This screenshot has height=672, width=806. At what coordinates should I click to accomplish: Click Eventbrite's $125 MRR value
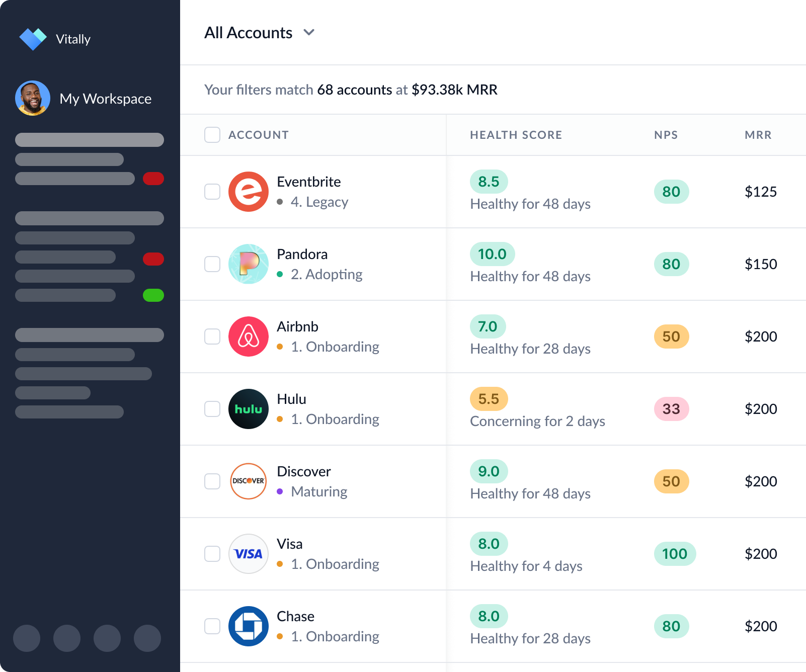click(761, 192)
